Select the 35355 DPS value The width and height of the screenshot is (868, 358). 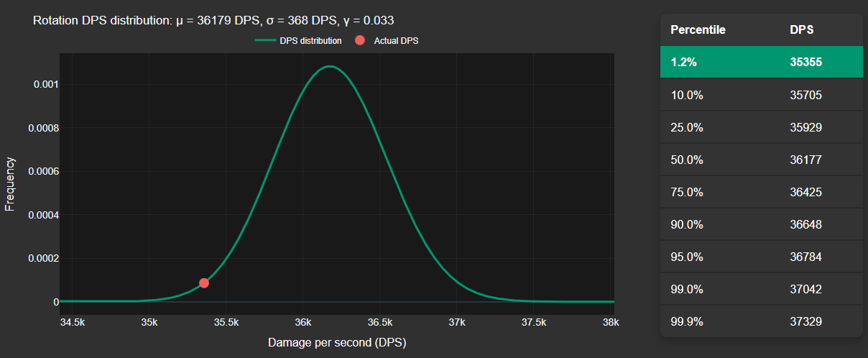tap(805, 63)
